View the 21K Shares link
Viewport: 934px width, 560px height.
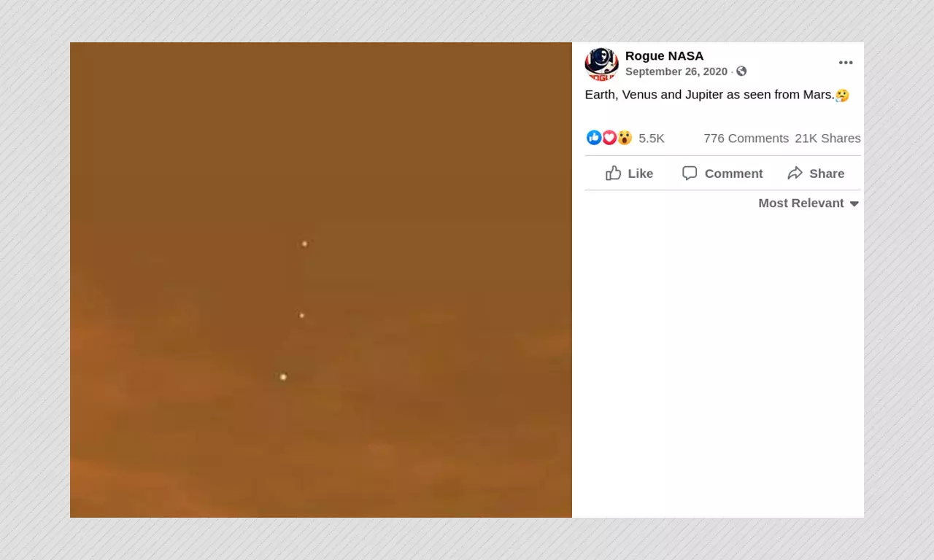coord(827,139)
